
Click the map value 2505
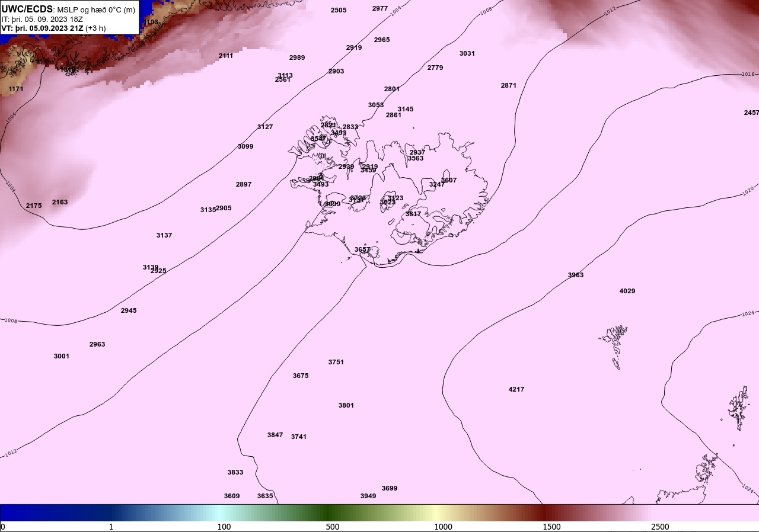coord(339,10)
